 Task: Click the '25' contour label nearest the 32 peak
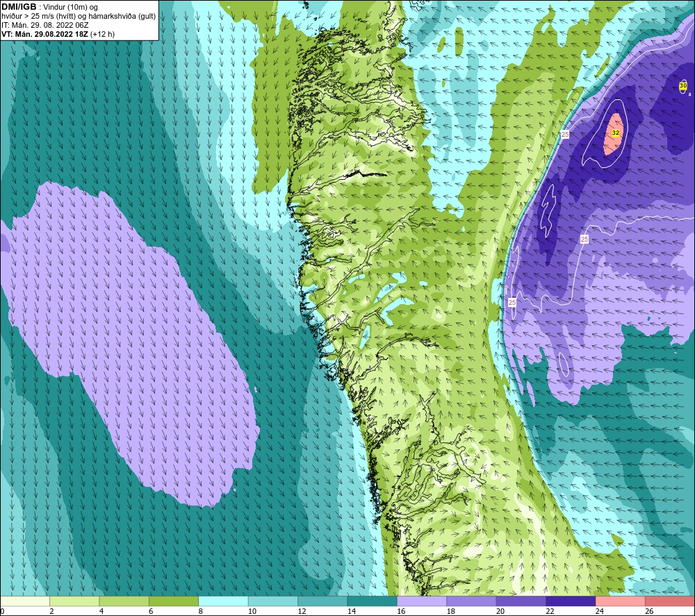(564, 134)
